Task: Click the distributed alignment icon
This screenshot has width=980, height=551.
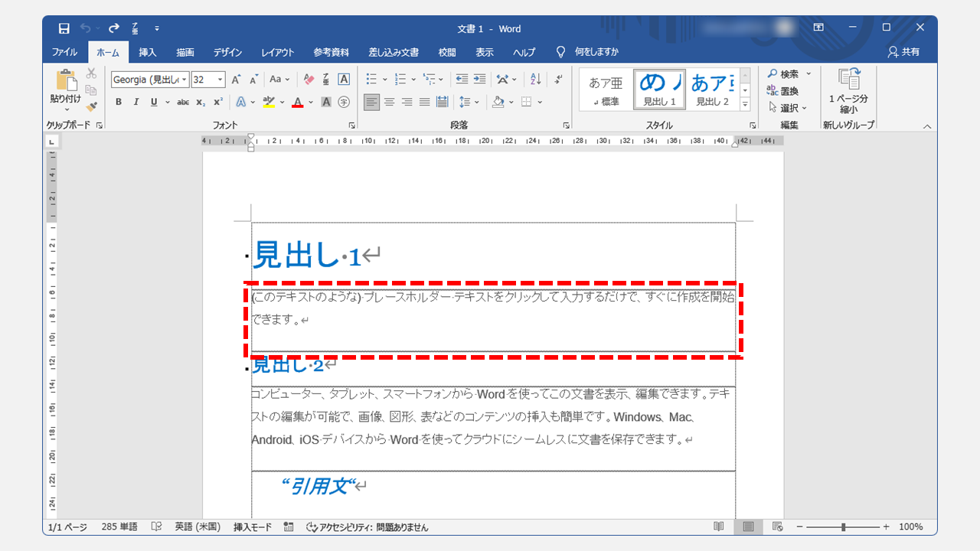Action: pos(442,102)
